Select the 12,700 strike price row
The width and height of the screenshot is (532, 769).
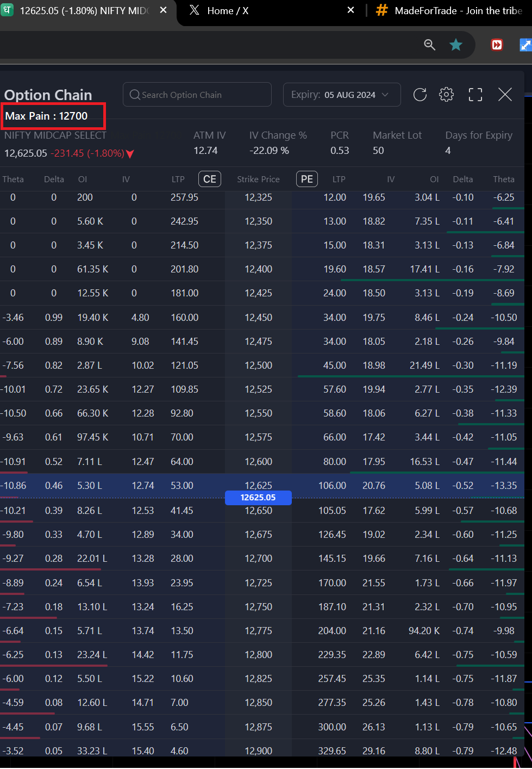(x=258, y=559)
